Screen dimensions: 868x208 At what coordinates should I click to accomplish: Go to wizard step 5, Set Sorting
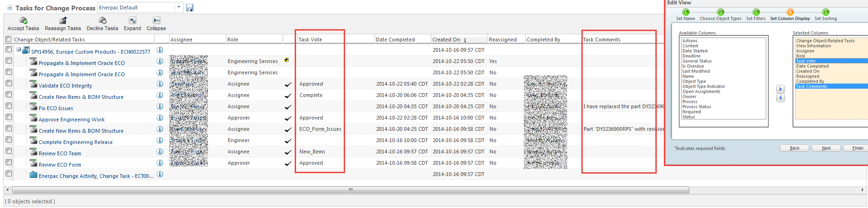[826, 12]
